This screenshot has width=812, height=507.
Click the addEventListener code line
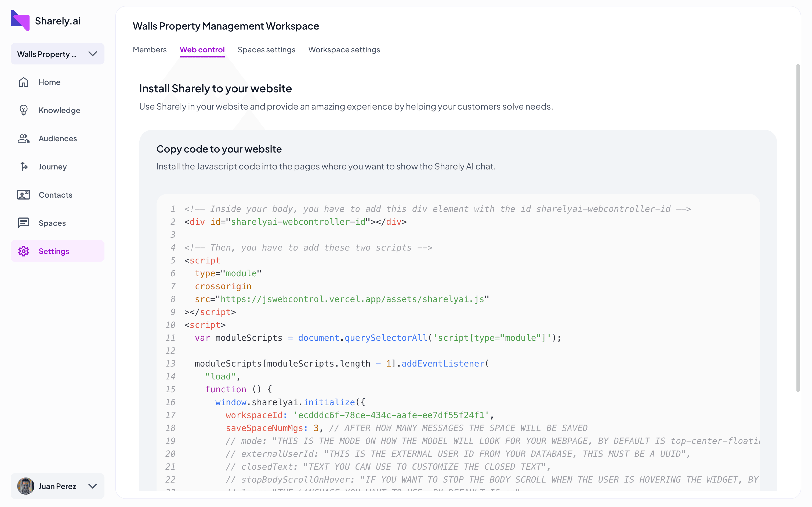click(x=342, y=364)
